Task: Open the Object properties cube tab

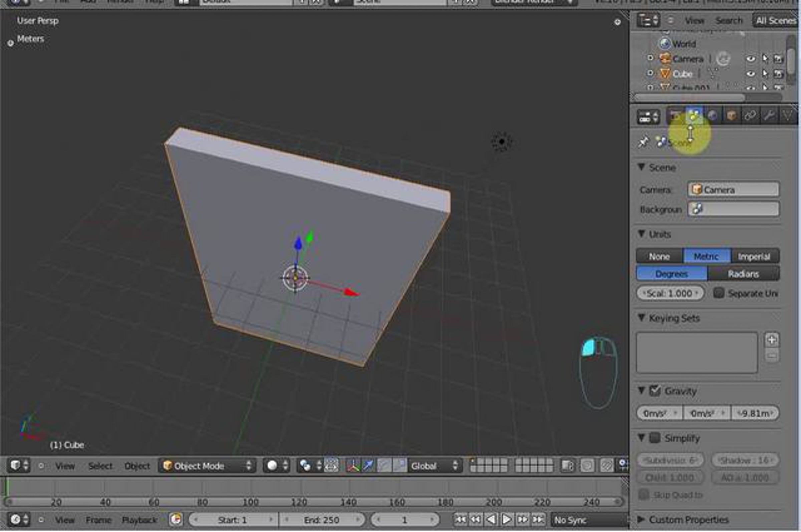Action: 731,116
